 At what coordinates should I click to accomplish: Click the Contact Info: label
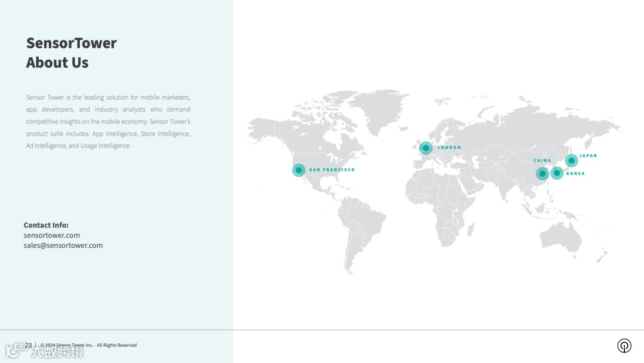pos(46,225)
